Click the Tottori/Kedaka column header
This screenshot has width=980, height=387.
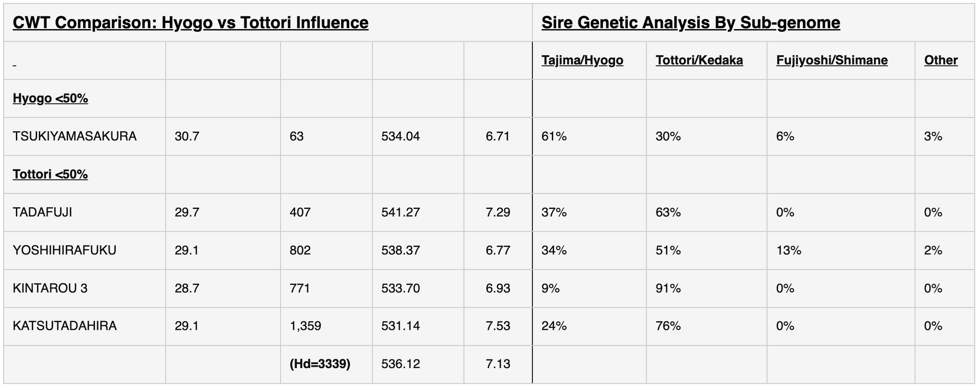tap(699, 60)
